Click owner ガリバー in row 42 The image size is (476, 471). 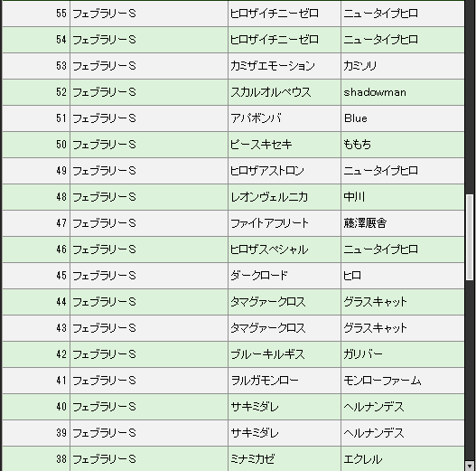click(x=363, y=354)
